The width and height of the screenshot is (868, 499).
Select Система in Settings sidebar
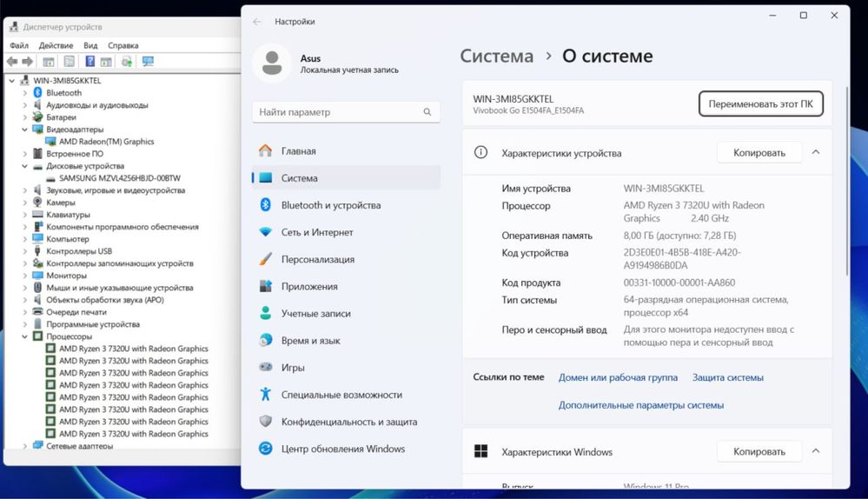tap(346, 177)
